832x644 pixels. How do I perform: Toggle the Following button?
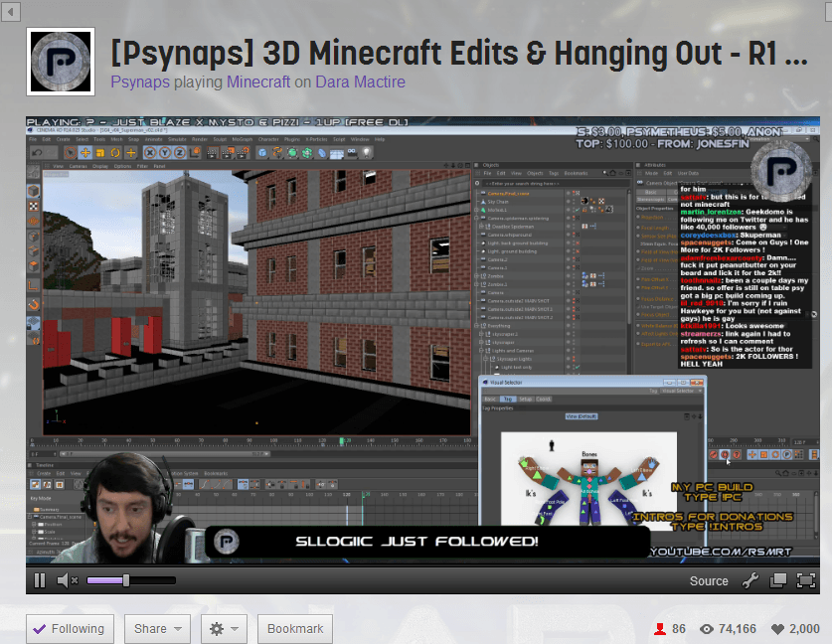(70, 629)
